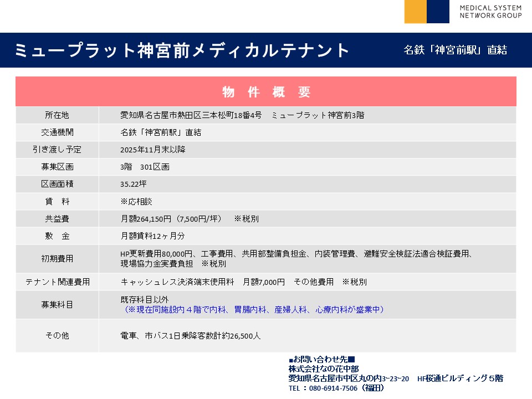Click the value 3階 301区画
The width and height of the screenshot is (532, 399).
click(145, 167)
